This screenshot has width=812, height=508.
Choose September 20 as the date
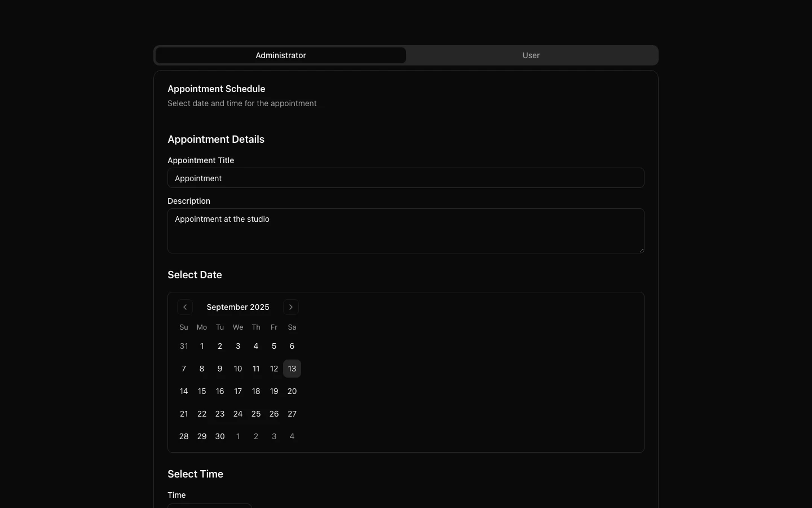click(x=292, y=391)
